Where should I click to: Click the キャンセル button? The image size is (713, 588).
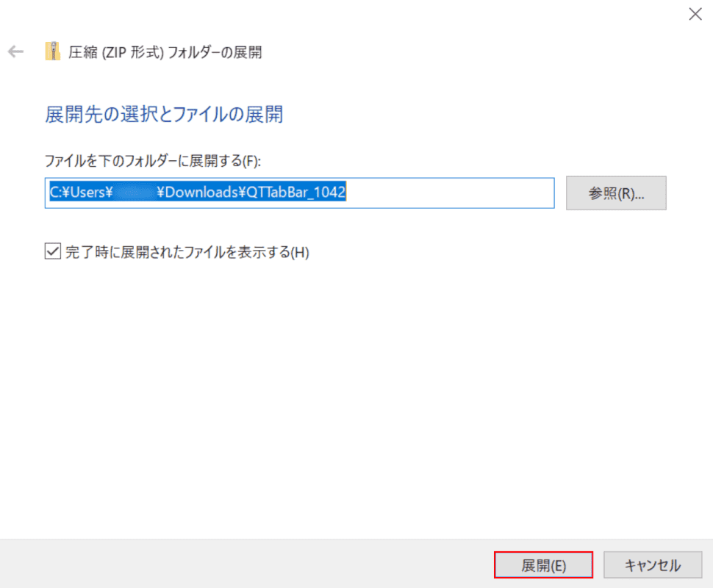click(653, 564)
